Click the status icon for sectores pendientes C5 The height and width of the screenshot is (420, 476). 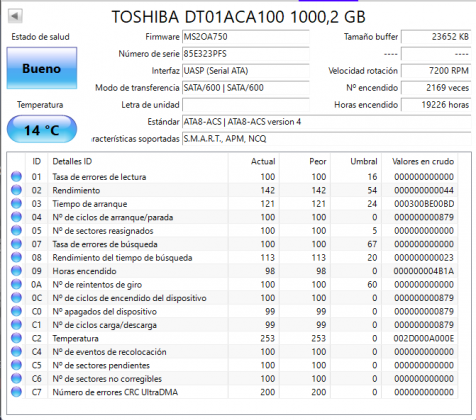pyautogui.click(x=16, y=365)
